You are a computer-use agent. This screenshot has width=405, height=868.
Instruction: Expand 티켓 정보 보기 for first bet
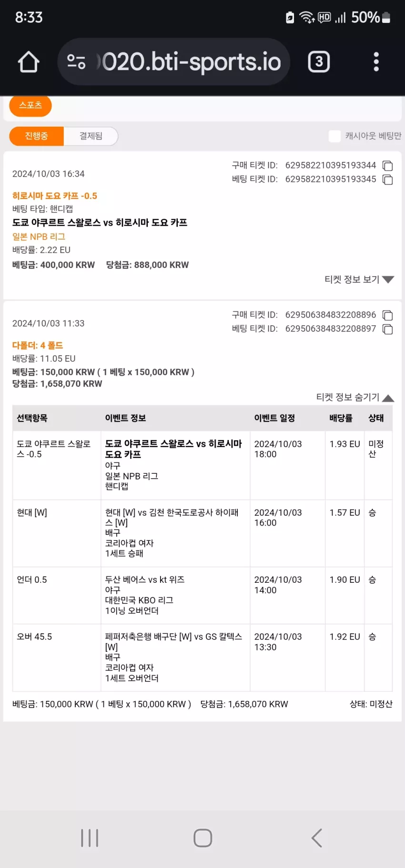point(359,279)
